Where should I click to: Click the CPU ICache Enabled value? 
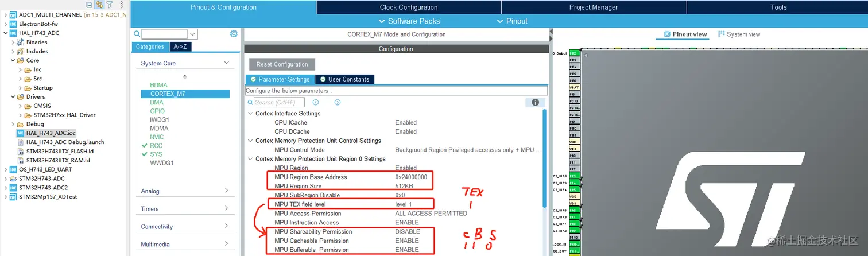click(x=406, y=122)
